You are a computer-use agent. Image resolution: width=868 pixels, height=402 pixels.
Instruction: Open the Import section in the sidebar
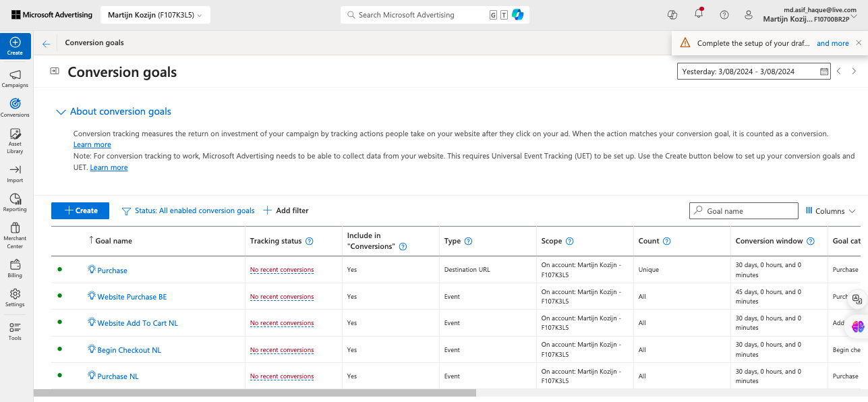click(x=15, y=174)
